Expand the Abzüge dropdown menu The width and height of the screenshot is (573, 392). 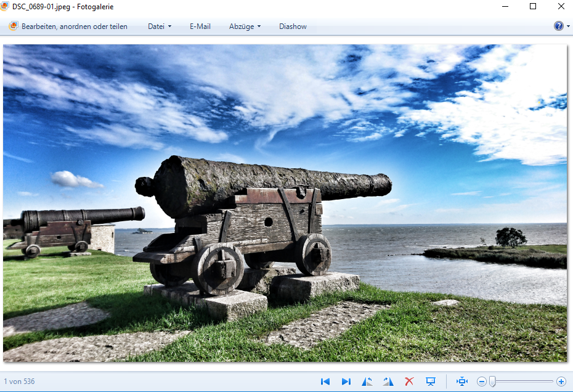point(245,27)
